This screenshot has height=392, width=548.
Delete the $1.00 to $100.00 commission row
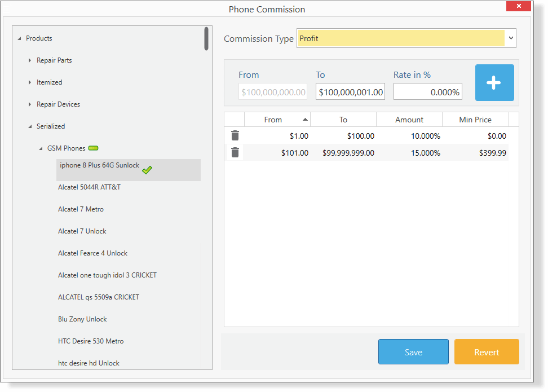(235, 135)
